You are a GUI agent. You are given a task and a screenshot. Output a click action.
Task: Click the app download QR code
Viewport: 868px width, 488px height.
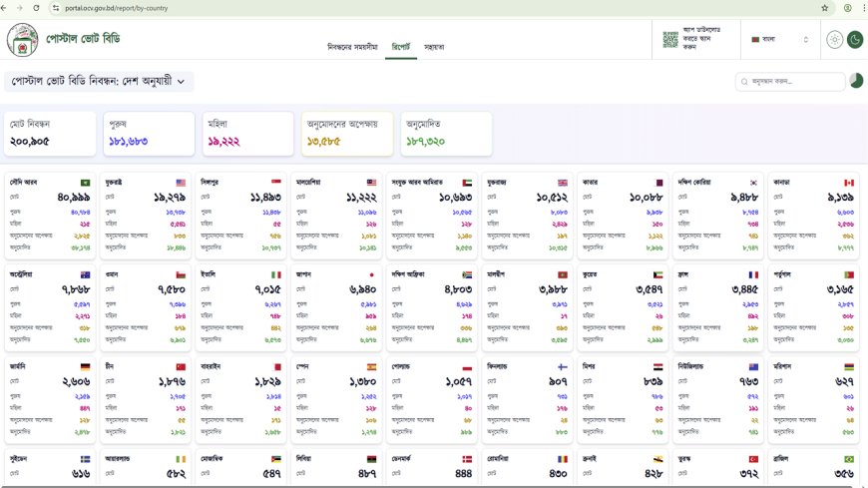pyautogui.click(x=670, y=40)
